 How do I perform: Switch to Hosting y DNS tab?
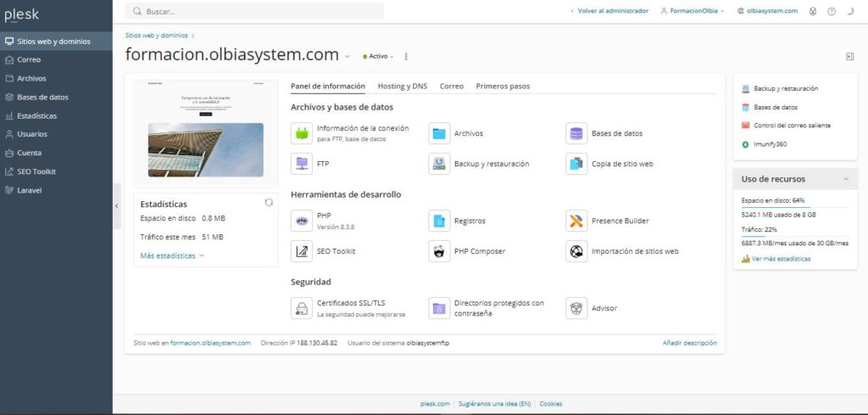[x=403, y=87]
